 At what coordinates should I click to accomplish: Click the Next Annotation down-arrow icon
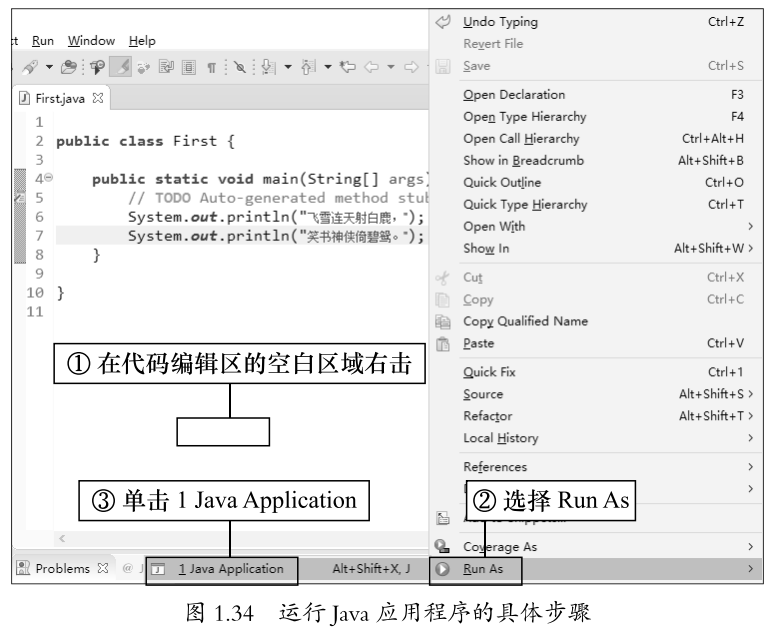pos(268,66)
